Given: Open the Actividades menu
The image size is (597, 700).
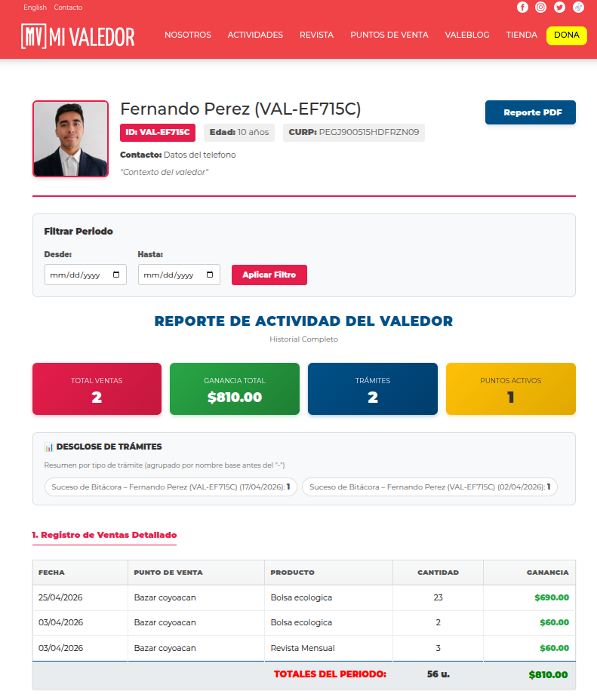Looking at the screenshot, I should click(255, 35).
